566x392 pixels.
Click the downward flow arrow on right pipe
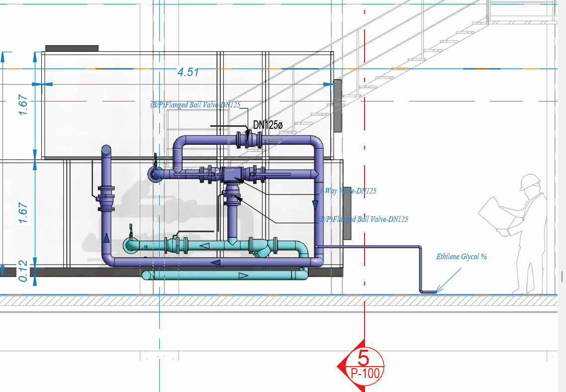point(315,204)
